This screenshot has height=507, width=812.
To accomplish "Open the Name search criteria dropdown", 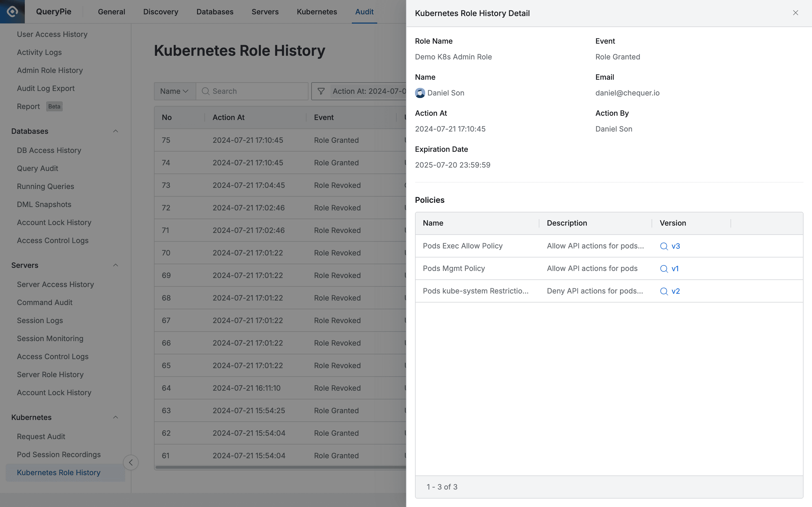I will [174, 91].
